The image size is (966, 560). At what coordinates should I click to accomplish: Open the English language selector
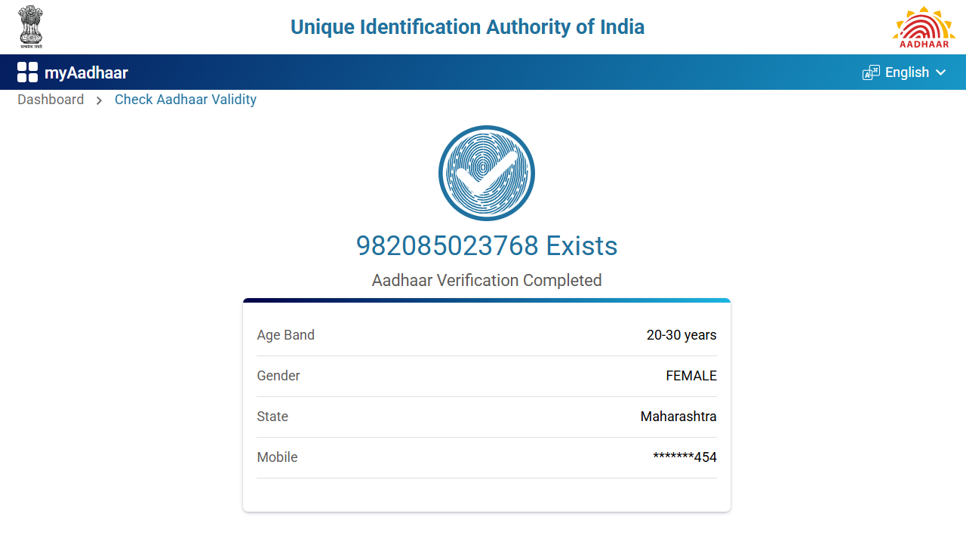[x=906, y=72]
